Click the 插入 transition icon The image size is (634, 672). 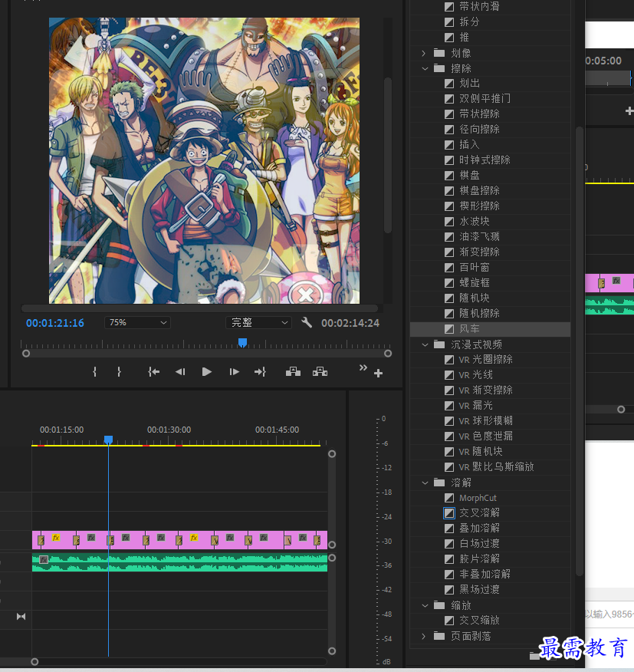point(449,145)
